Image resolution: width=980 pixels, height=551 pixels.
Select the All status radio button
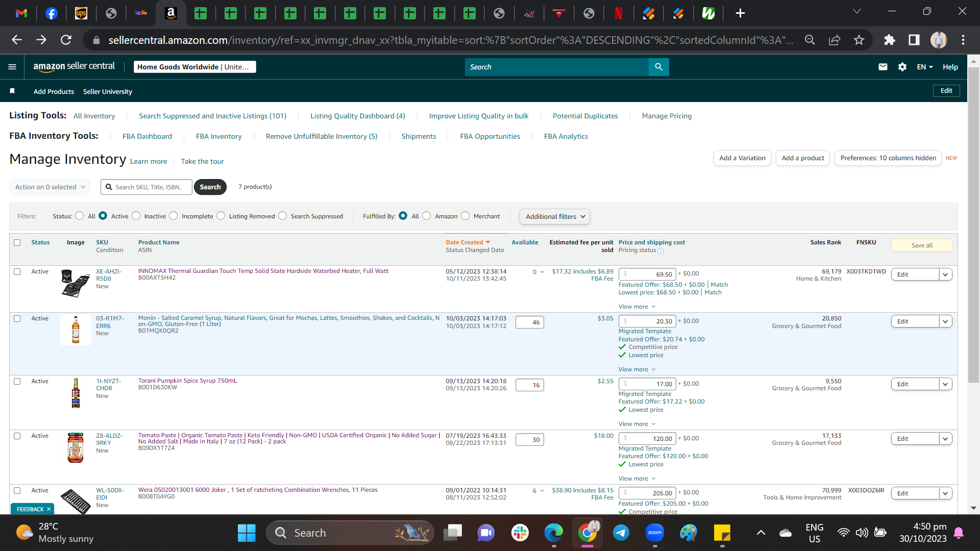80,216
